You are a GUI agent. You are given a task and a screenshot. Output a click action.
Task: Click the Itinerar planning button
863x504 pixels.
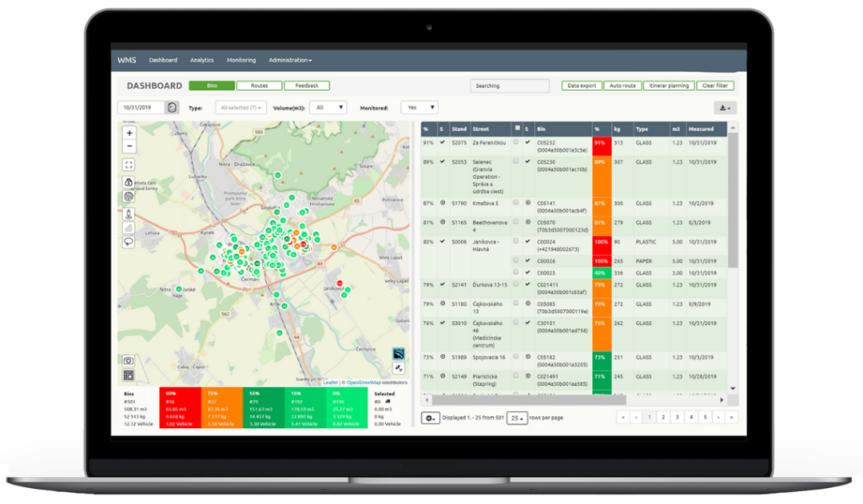pos(667,85)
